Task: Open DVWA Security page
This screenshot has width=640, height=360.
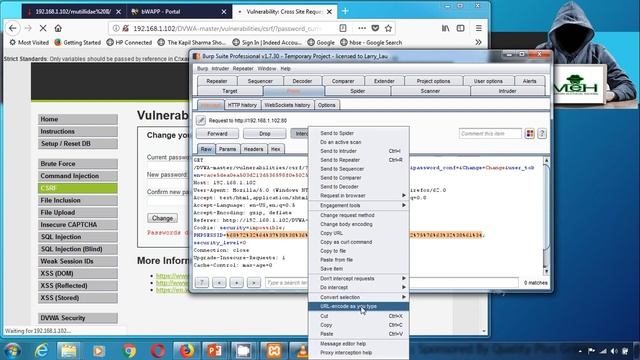Action: coord(78,318)
